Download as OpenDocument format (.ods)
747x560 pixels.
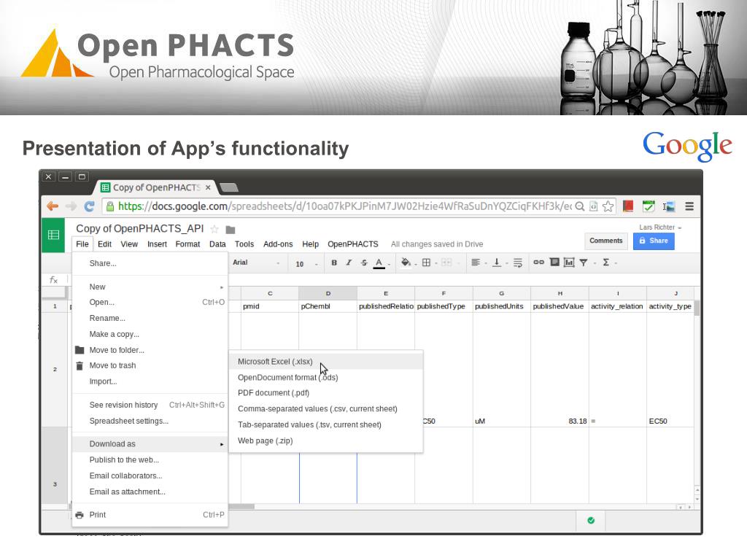(326, 377)
